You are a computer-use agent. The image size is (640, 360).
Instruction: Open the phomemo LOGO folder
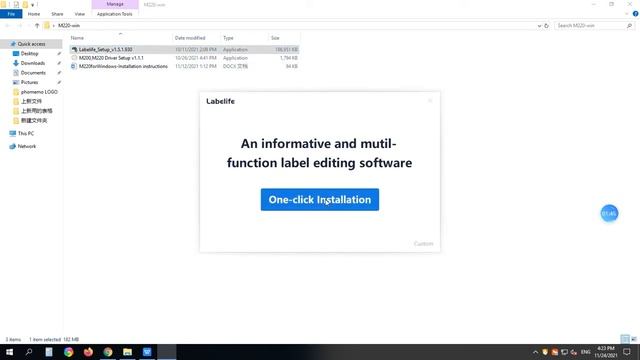pos(39,92)
